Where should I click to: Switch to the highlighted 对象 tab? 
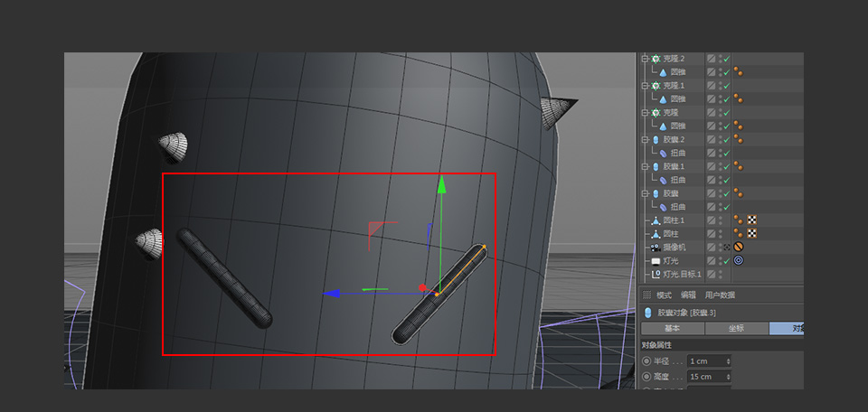pos(787,329)
